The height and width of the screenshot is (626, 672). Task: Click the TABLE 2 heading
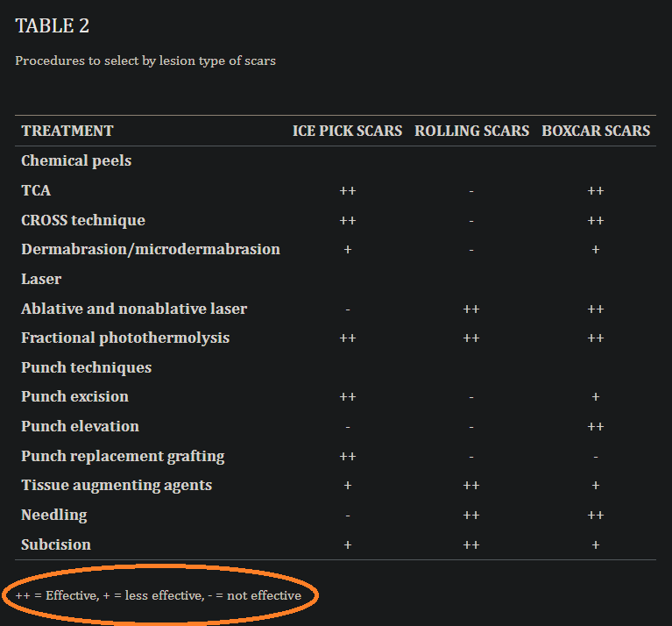click(53, 26)
